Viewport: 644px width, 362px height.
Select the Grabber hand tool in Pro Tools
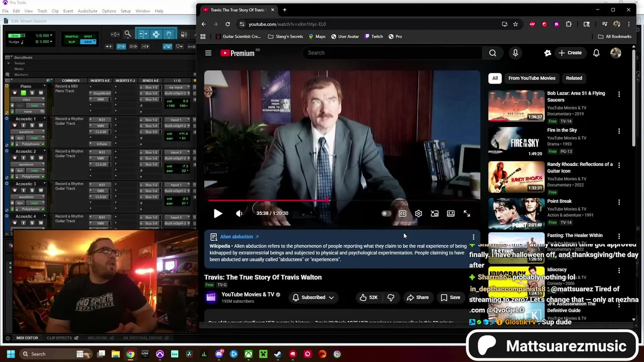pyautogui.click(x=169, y=34)
